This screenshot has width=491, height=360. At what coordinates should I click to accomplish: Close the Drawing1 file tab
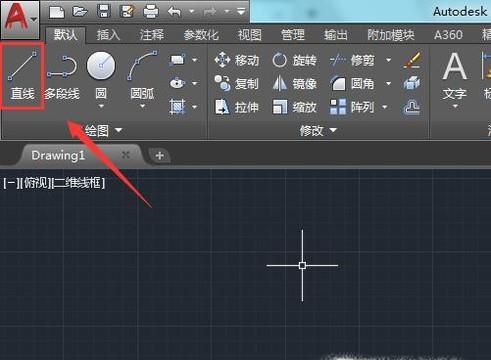pyautogui.click(x=126, y=155)
